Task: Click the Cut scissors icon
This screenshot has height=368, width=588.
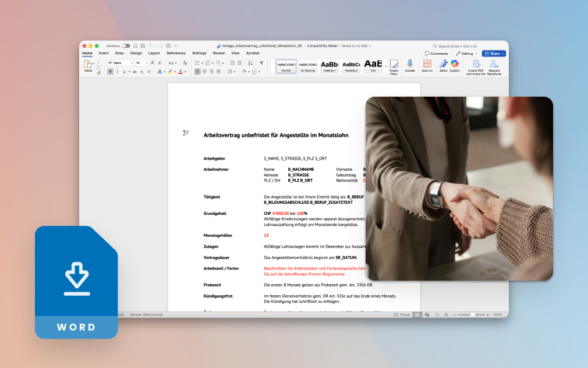Action: [x=98, y=62]
